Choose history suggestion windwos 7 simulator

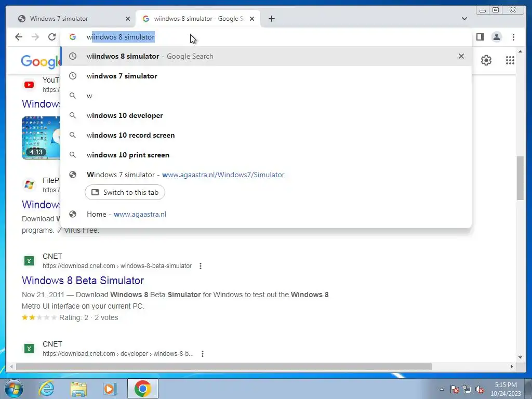[266, 76]
